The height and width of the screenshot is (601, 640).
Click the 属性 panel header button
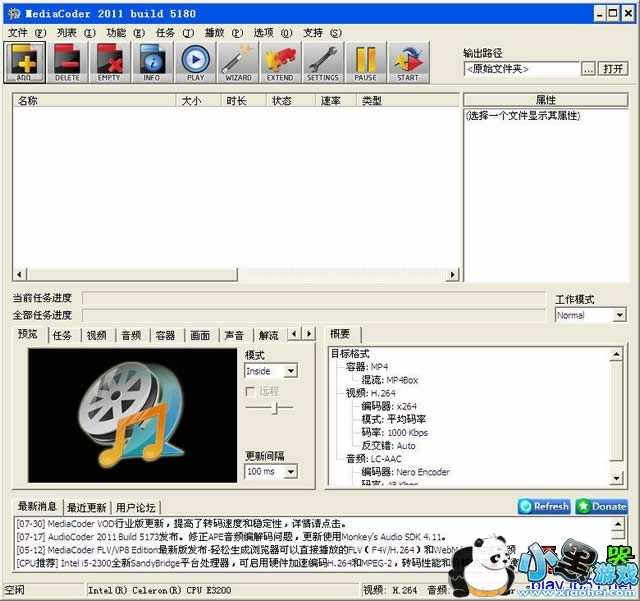(x=546, y=100)
